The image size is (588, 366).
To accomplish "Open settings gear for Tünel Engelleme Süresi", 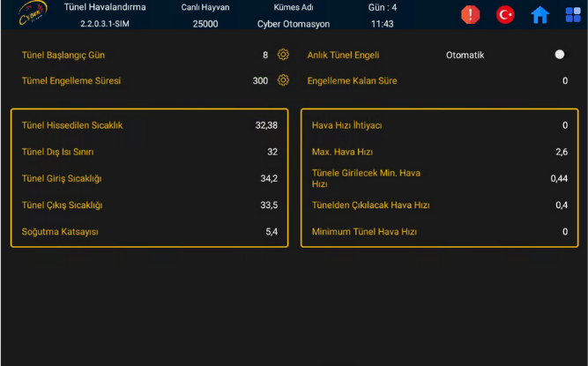I will click(283, 80).
